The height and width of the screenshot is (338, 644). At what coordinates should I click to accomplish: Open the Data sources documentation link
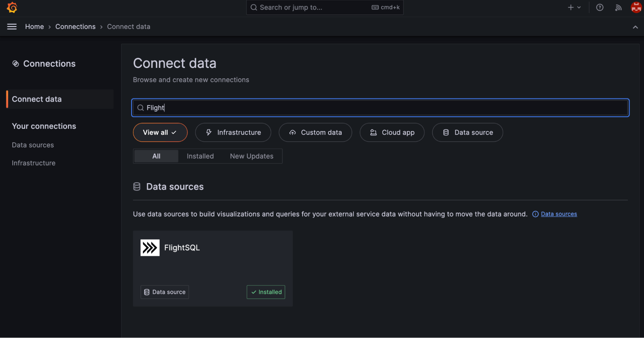(x=559, y=214)
